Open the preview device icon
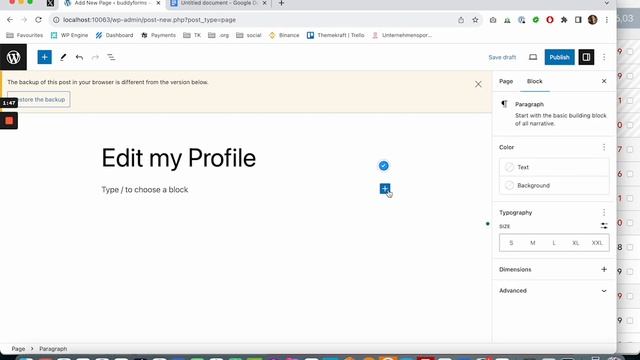This screenshot has height=360, width=640. coord(533,57)
